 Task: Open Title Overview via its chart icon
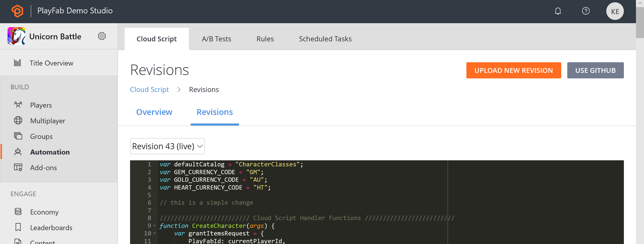pyautogui.click(x=18, y=63)
